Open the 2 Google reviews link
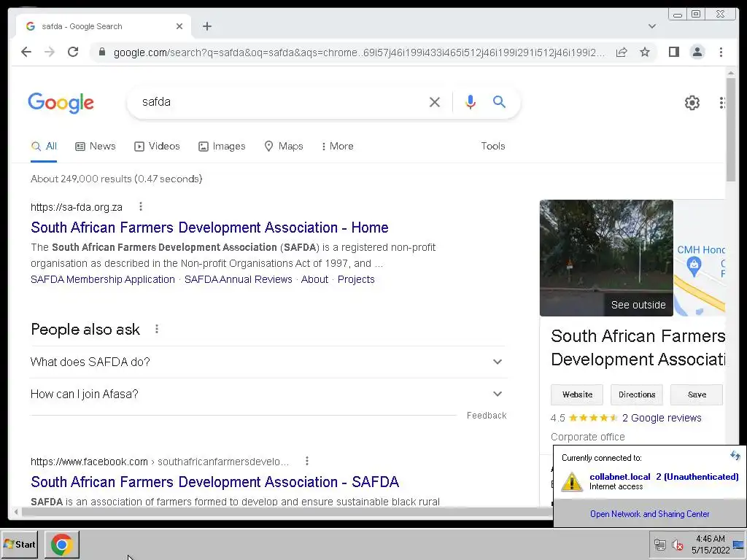747x560 pixels. (x=662, y=418)
